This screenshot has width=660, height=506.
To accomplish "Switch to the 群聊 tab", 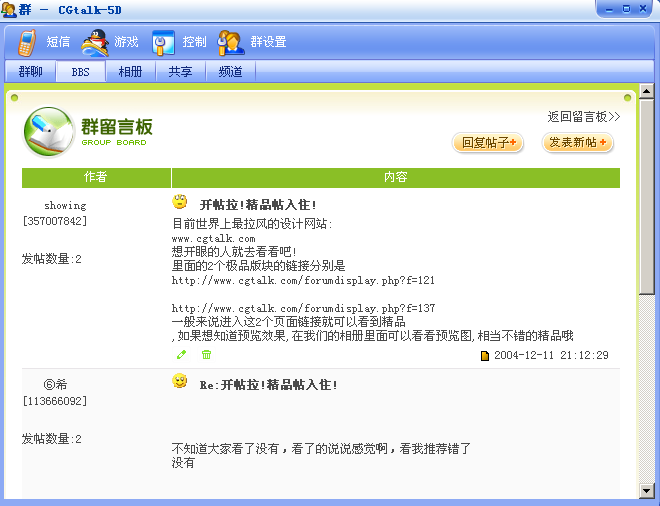I will [x=30, y=72].
